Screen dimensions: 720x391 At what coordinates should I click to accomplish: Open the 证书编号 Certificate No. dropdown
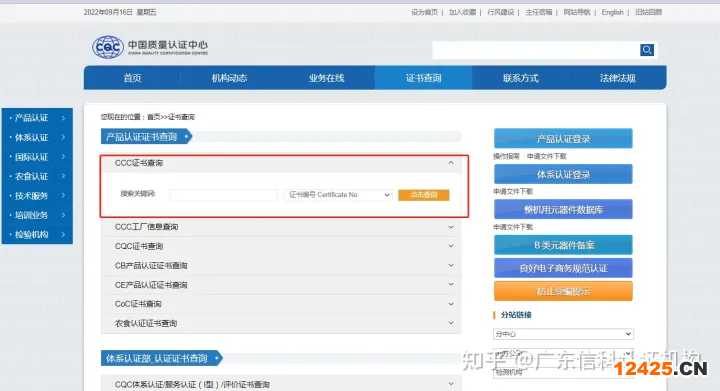(x=338, y=195)
